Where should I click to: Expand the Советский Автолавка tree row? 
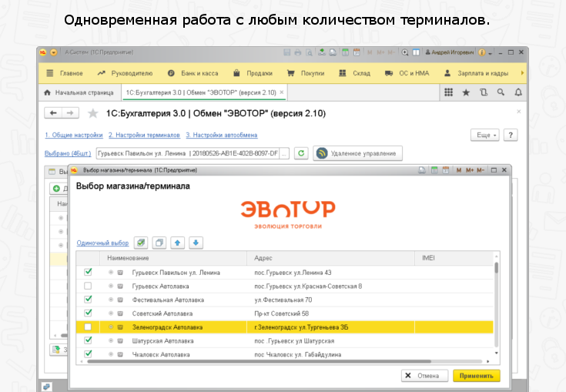pos(110,313)
